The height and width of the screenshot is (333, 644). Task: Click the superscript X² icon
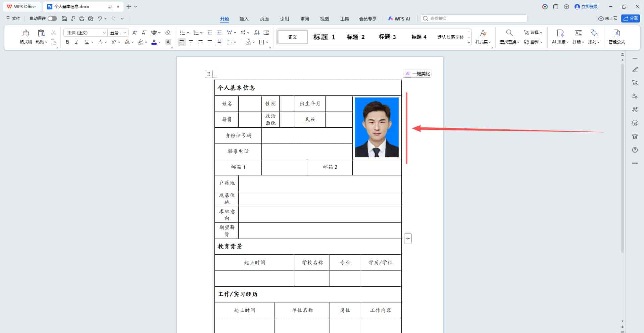pyautogui.click(x=114, y=42)
